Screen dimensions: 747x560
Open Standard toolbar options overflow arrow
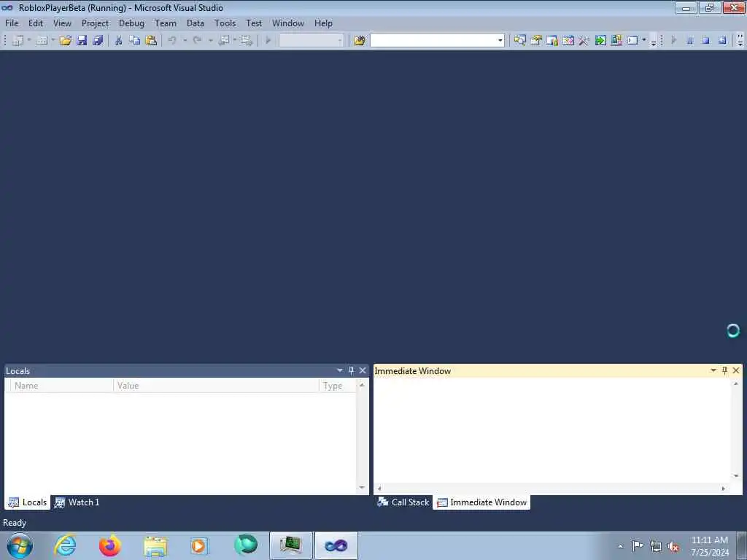pos(653,42)
